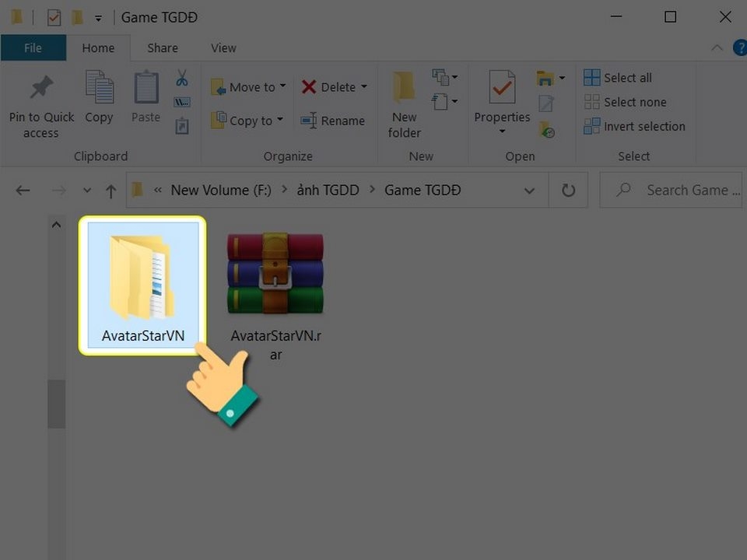
Task: Click the Up one level arrow
Action: pyautogui.click(x=110, y=191)
